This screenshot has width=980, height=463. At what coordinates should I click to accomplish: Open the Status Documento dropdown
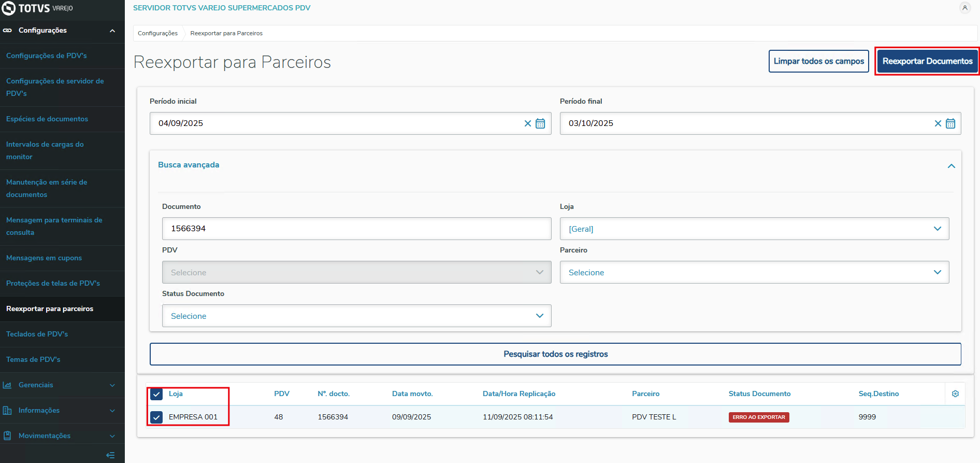(356, 316)
